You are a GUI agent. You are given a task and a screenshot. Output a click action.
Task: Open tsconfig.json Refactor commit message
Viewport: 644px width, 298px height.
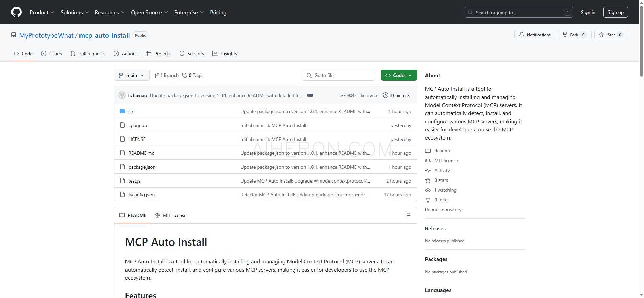pos(304,195)
